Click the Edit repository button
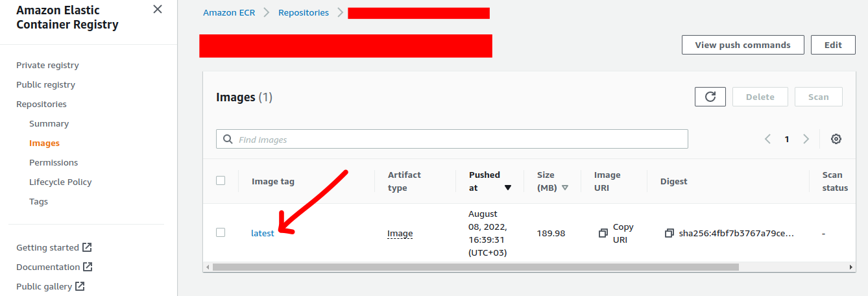The height and width of the screenshot is (296, 868). pos(833,45)
